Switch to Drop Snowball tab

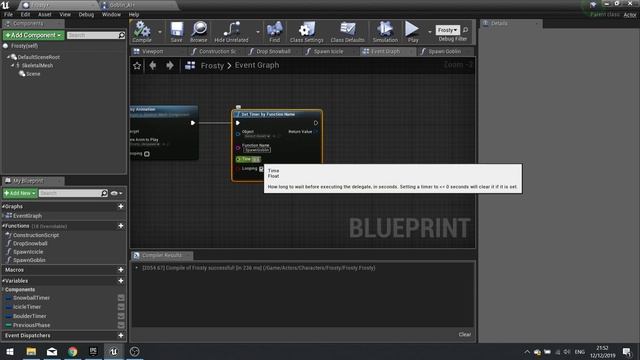point(273,51)
